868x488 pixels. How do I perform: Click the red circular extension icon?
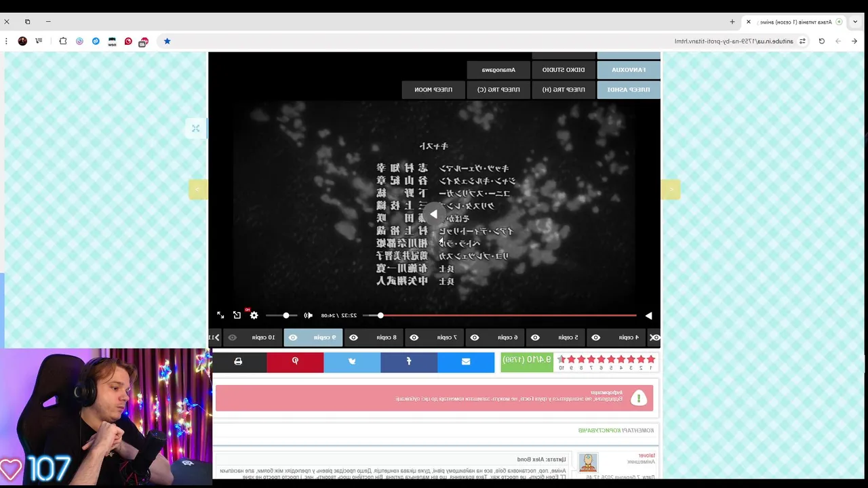click(128, 41)
